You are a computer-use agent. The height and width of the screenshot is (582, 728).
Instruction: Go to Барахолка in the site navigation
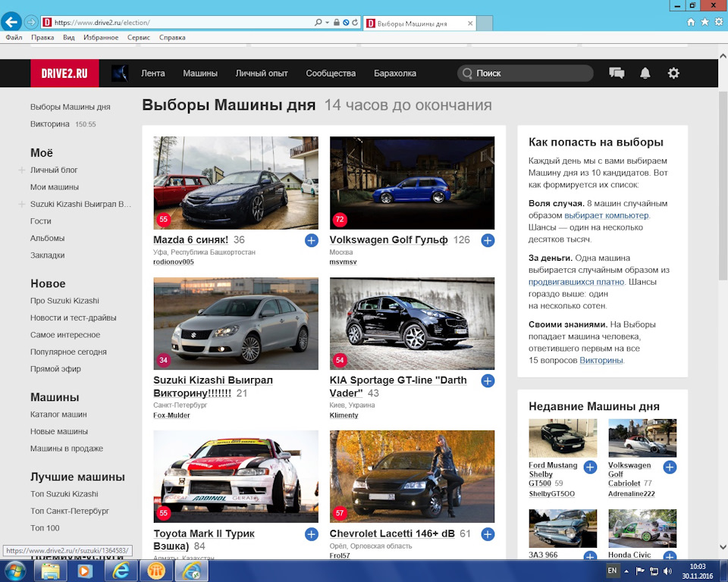coord(395,74)
